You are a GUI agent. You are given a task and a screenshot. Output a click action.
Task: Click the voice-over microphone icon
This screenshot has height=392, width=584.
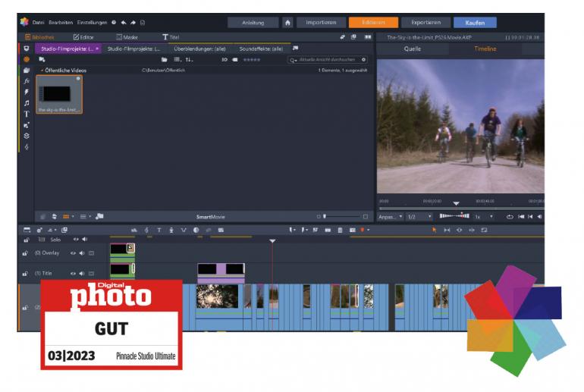pos(171,230)
